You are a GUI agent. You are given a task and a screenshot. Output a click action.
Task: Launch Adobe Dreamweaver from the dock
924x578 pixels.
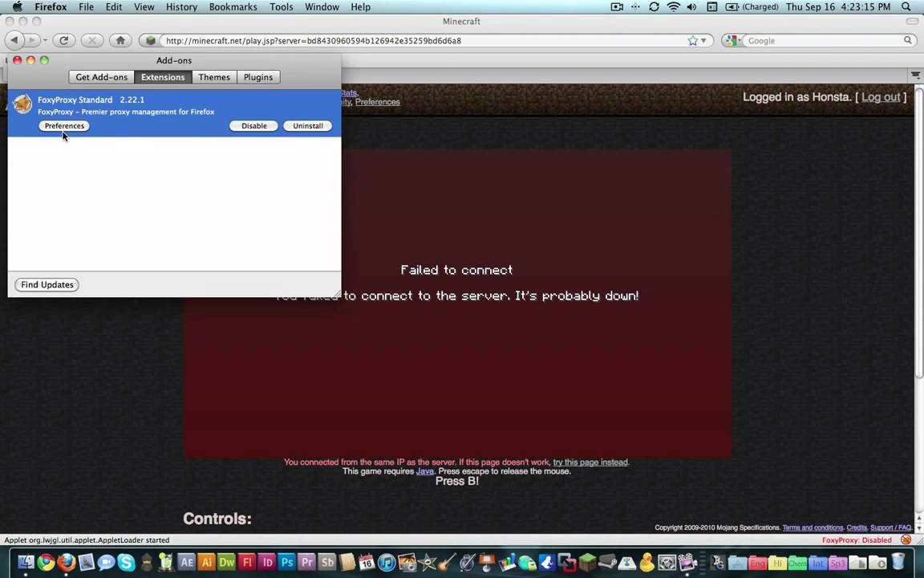226,562
